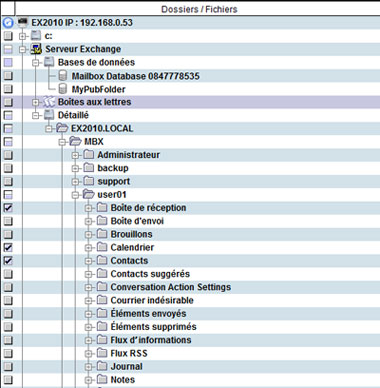Tick the MyPubFolder checkbox
Image resolution: width=380 pixels, height=388 pixels.
tap(8, 89)
